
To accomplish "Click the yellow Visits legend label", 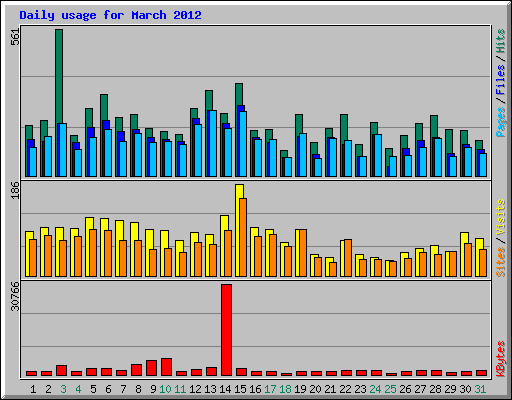I will coord(501,217).
